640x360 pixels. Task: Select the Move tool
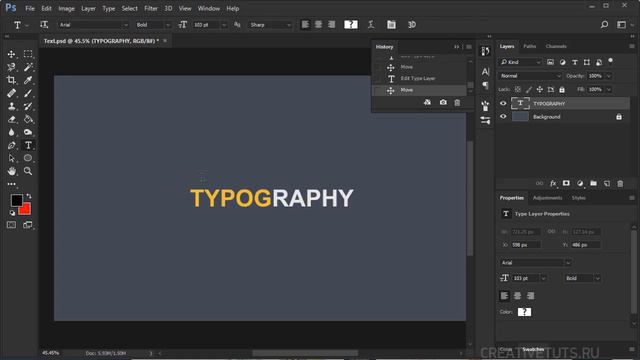tap(11, 54)
